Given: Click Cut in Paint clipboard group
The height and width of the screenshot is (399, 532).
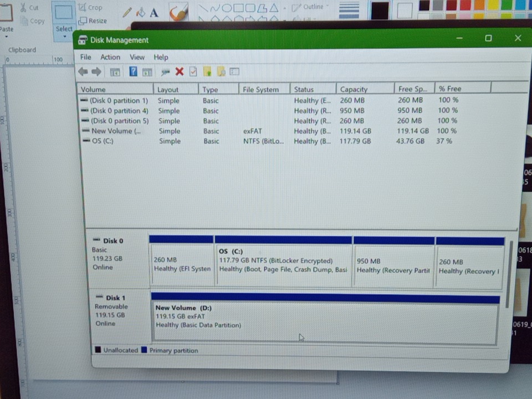Looking at the screenshot, I should (x=29, y=7).
